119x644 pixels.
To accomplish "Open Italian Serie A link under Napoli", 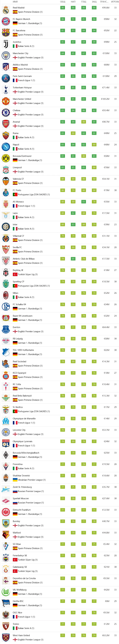I will (26, 149).
